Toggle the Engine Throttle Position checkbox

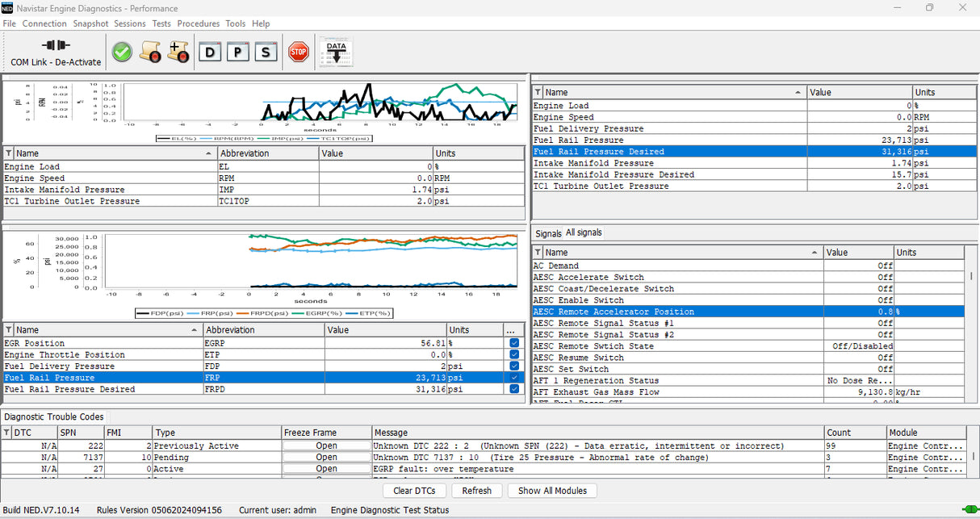pos(514,354)
